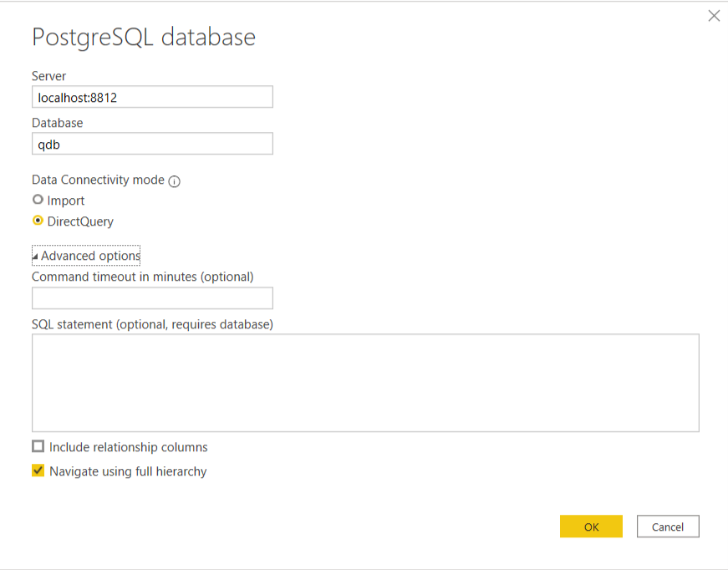Toggle the Advanced options disclosure
This screenshot has height=570, width=728.
coord(86,255)
